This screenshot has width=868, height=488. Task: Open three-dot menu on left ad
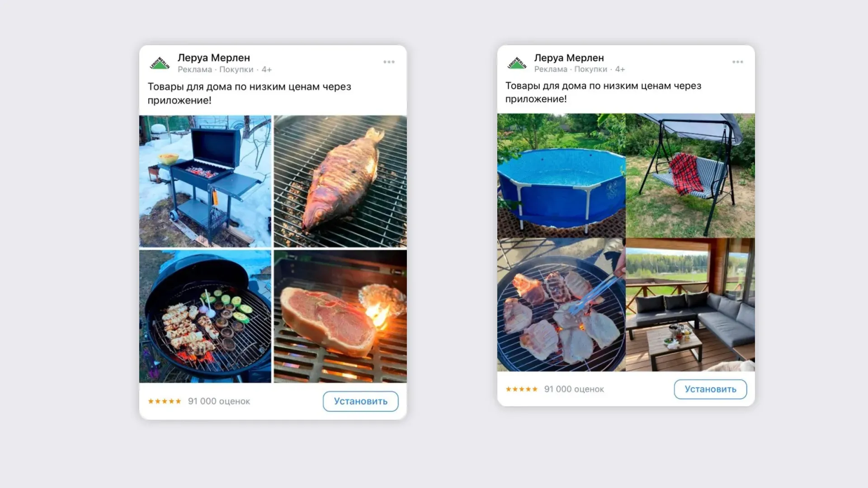(x=389, y=62)
